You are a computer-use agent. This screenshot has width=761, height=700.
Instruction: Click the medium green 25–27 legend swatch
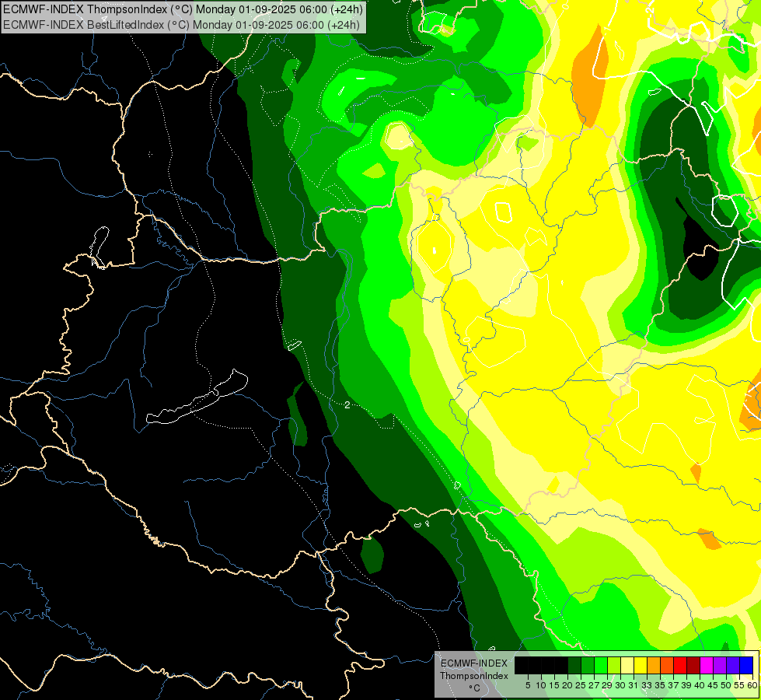[x=588, y=665]
